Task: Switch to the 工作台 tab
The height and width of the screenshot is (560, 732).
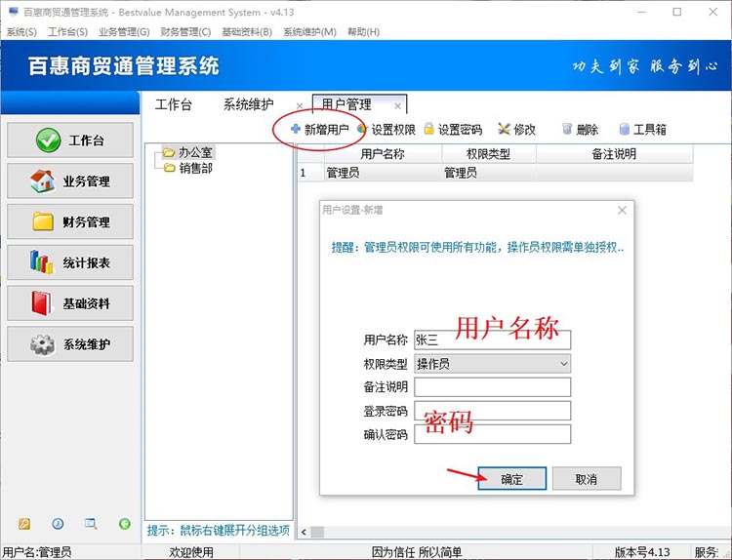Action: (174, 104)
